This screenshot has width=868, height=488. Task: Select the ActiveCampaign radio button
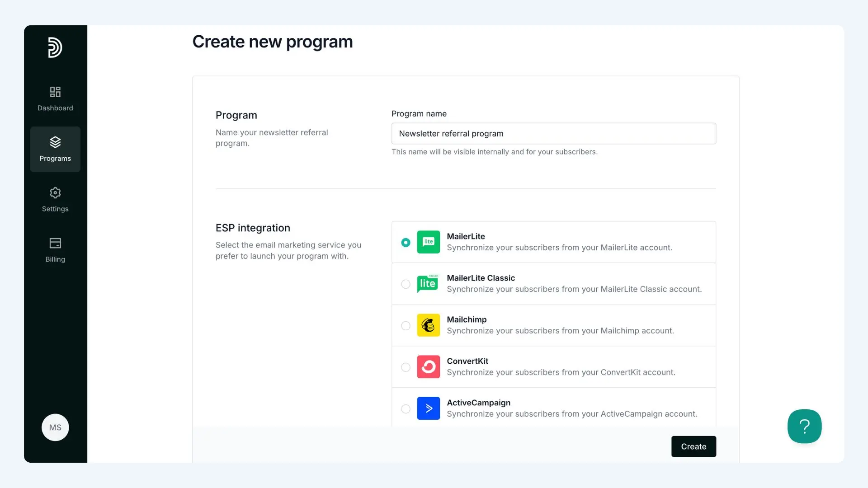click(x=406, y=409)
